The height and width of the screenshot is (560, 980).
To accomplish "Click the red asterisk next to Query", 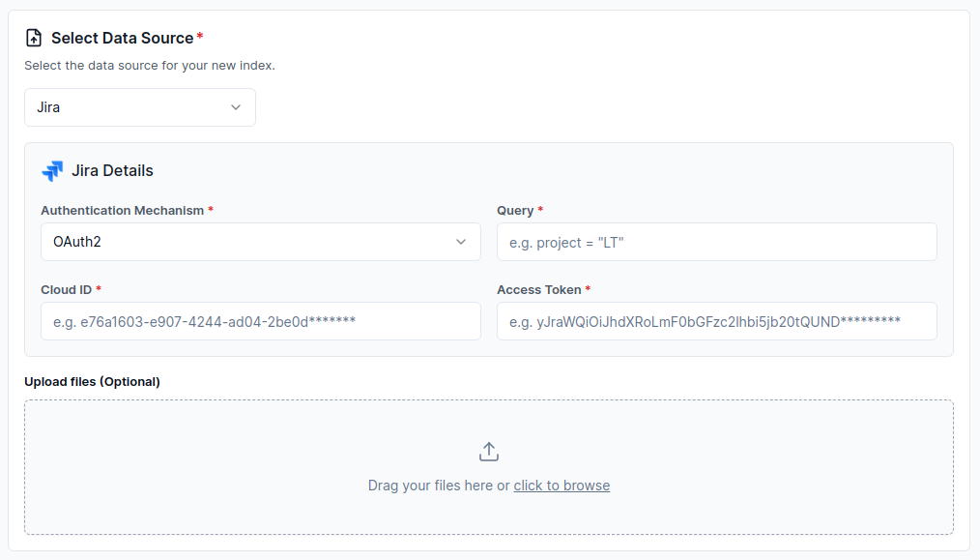I will pos(540,210).
